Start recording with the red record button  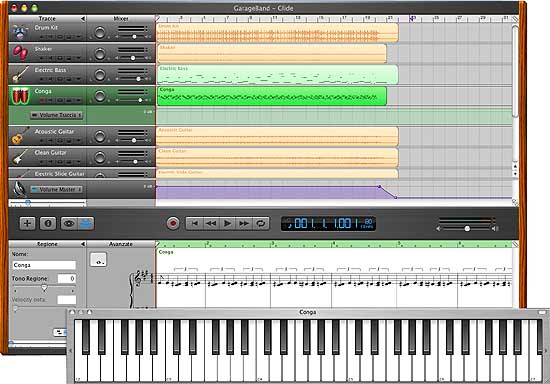click(x=173, y=223)
